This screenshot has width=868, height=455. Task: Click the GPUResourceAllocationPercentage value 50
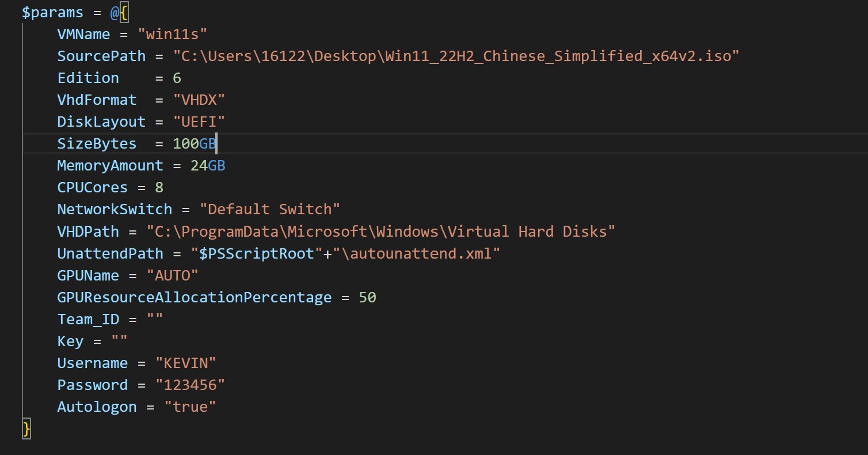pyautogui.click(x=369, y=297)
